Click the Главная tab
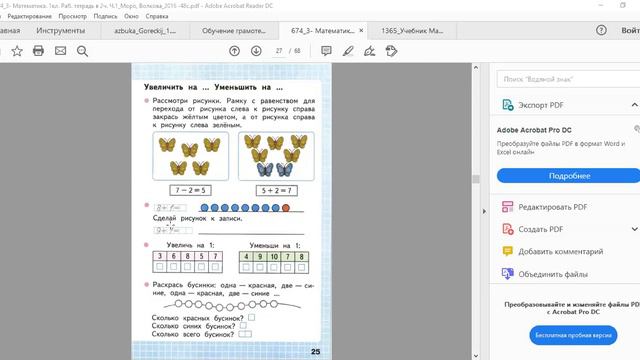Viewport: 640px width, 360px height. pos(9,31)
